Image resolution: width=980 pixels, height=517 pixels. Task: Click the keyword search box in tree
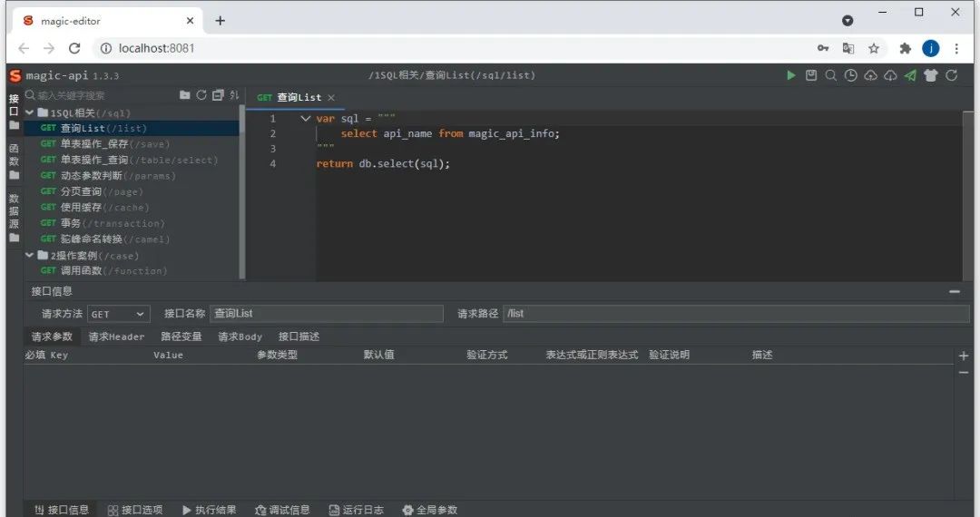tap(100, 95)
